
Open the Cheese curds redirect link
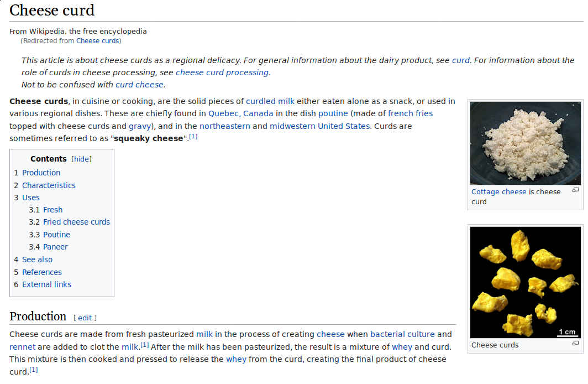(97, 41)
